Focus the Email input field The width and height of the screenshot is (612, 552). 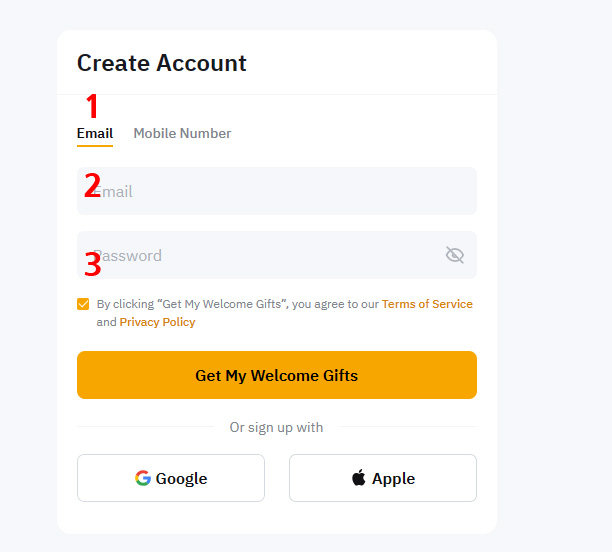point(277,191)
